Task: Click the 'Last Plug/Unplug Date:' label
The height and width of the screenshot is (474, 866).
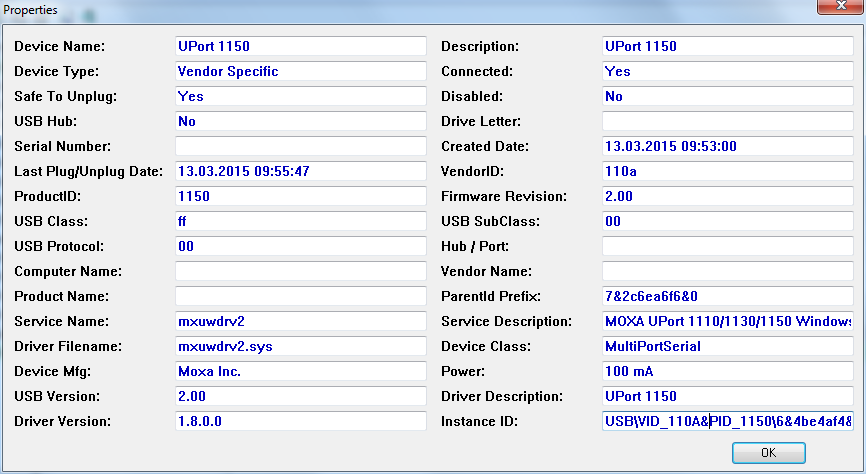Action: pyautogui.click(x=88, y=171)
